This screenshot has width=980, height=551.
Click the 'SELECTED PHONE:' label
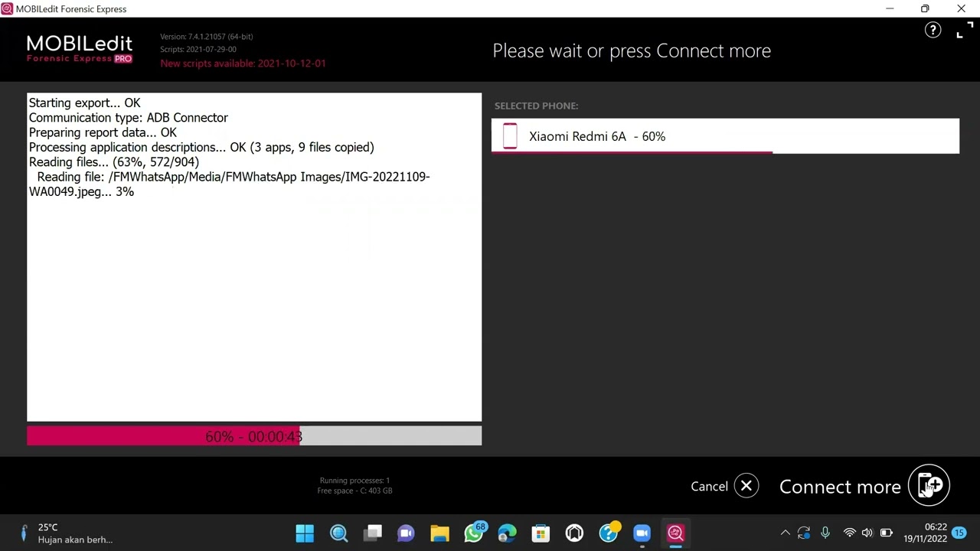pyautogui.click(x=536, y=106)
